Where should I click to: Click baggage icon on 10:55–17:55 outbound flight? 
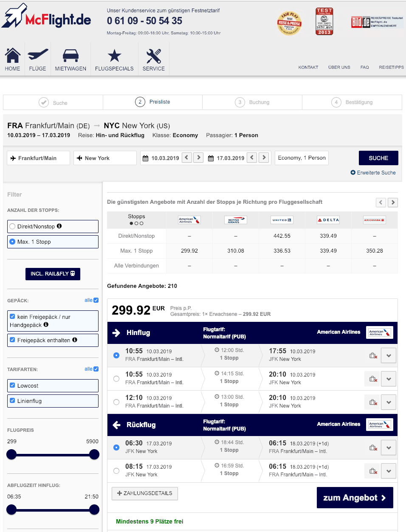pos(373,356)
